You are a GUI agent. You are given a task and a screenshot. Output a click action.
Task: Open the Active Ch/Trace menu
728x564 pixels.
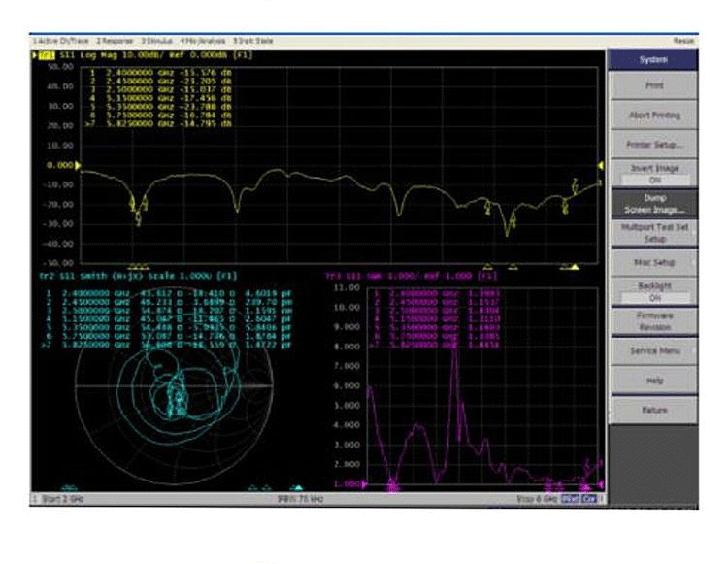pyautogui.click(x=61, y=41)
